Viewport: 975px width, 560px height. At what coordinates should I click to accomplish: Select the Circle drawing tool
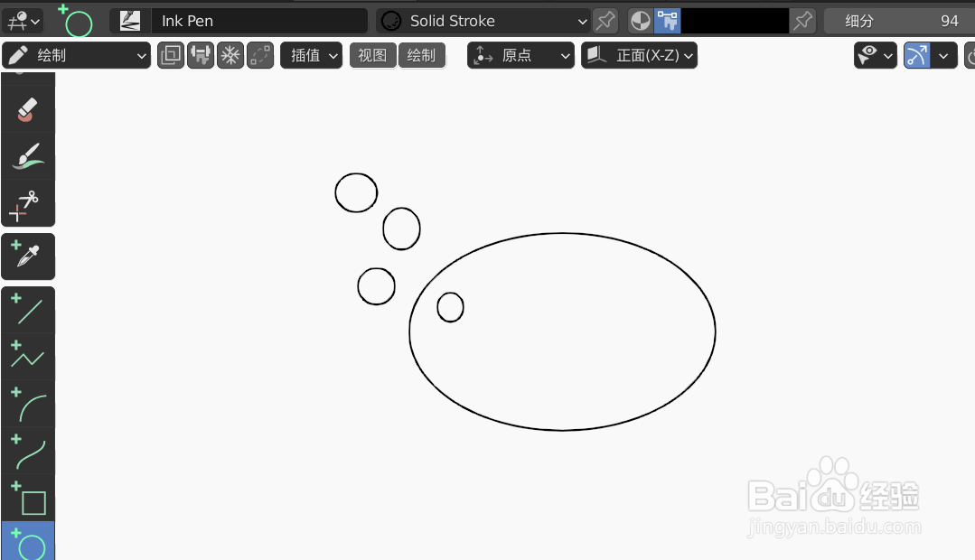pyautogui.click(x=28, y=540)
